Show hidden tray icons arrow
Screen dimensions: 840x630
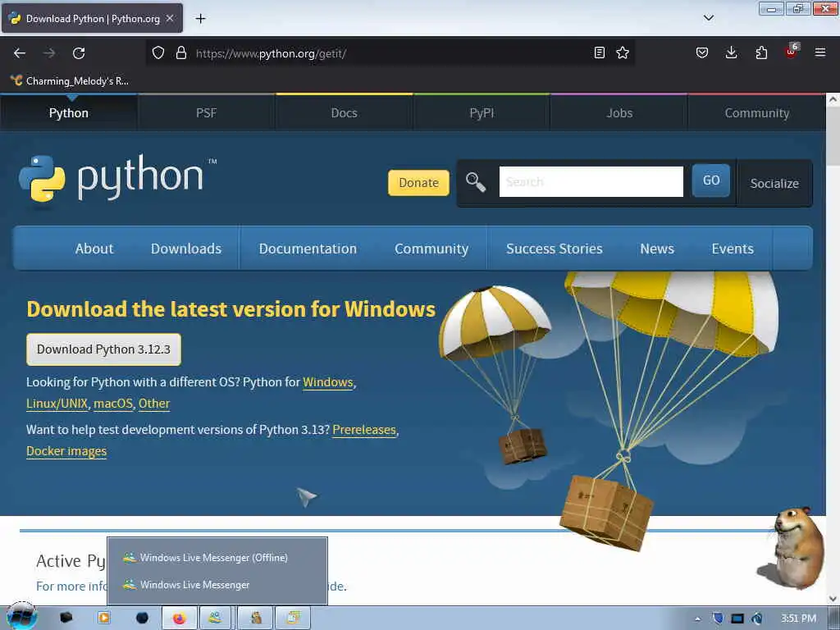(697, 619)
